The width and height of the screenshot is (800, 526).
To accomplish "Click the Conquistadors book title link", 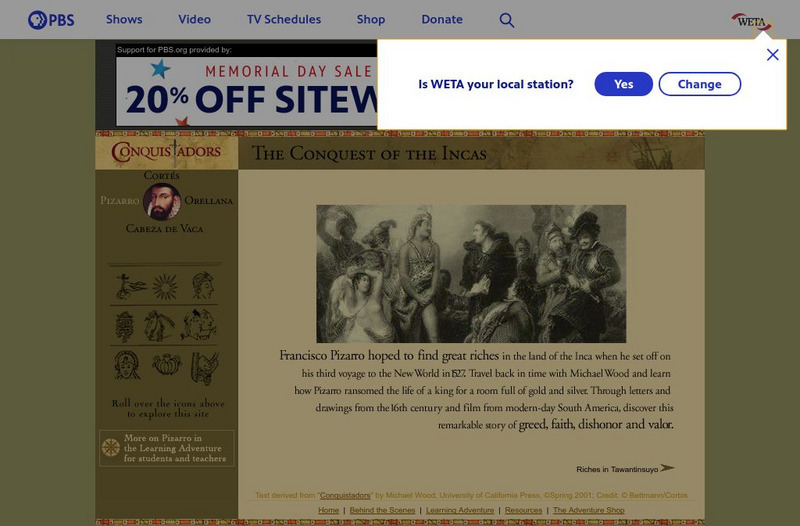I will click(345, 495).
